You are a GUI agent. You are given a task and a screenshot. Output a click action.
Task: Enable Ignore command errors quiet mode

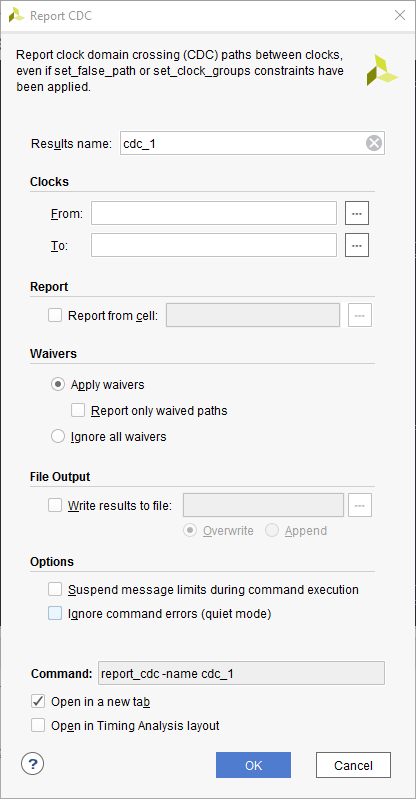[55, 614]
